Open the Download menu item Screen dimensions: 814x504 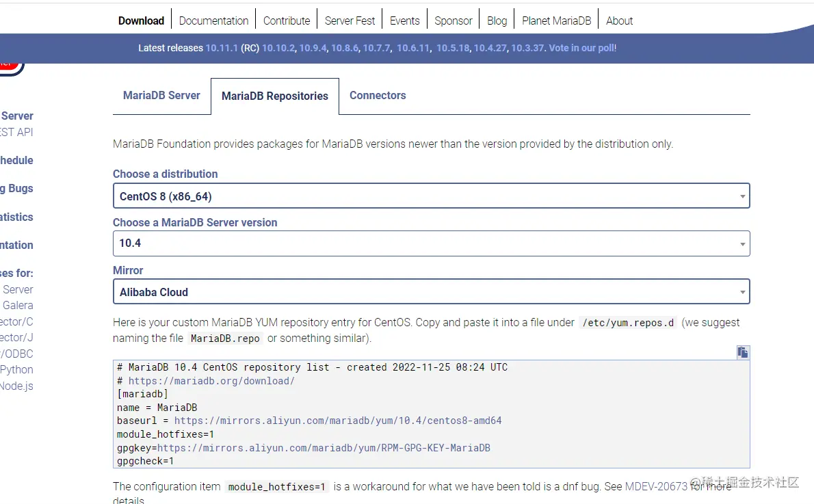(141, 21)
